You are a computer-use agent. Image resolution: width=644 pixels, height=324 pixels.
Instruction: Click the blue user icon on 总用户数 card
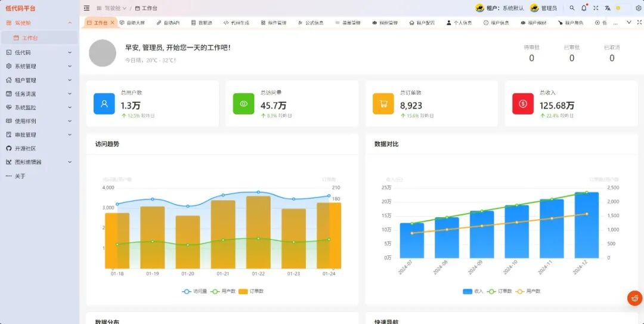pyautogui.click(x=104, y=104)
